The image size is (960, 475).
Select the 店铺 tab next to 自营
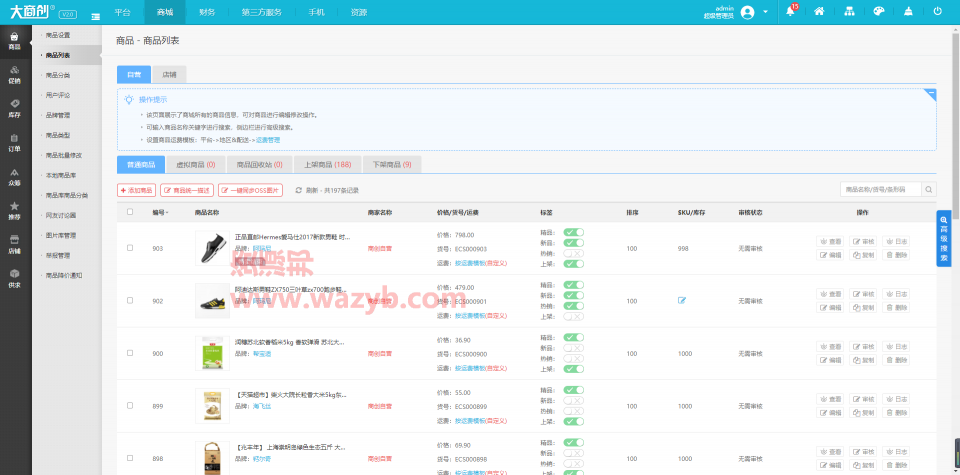coord(169,75)
